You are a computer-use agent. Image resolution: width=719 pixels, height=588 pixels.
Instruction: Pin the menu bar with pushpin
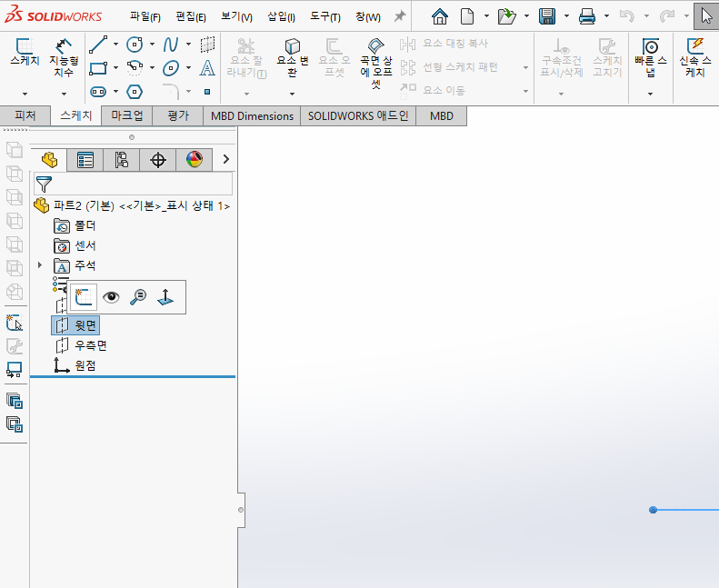(x=400, y=16)
